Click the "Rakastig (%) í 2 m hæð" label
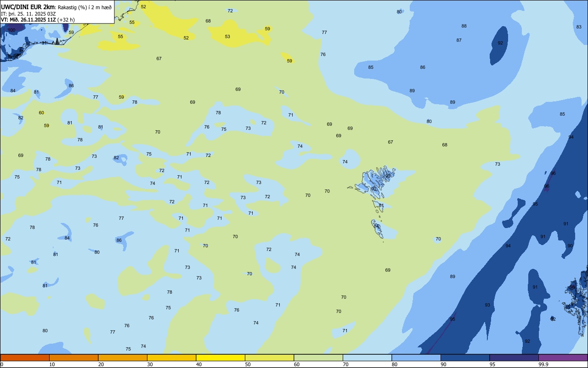 click(85, 7)
